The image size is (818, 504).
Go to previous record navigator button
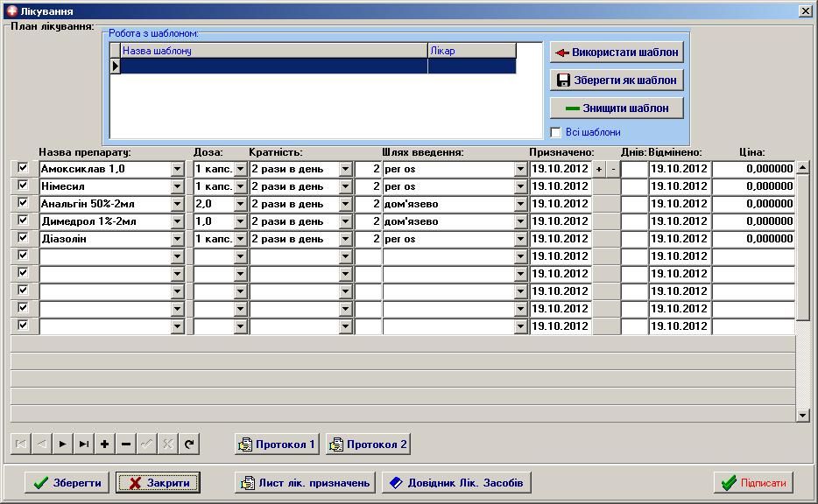coord(42,444)
